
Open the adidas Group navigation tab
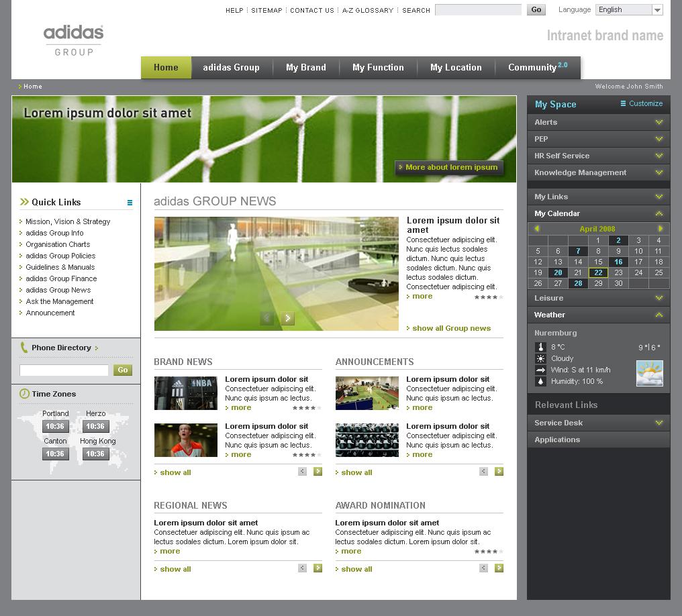click(x=232, y=67)
